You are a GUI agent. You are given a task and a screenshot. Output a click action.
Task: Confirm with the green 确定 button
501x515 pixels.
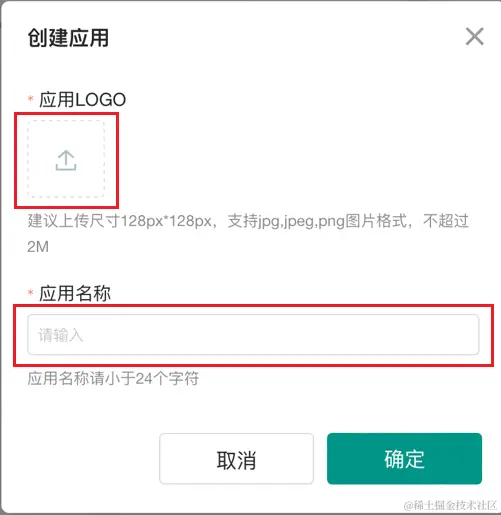(404, 459)
